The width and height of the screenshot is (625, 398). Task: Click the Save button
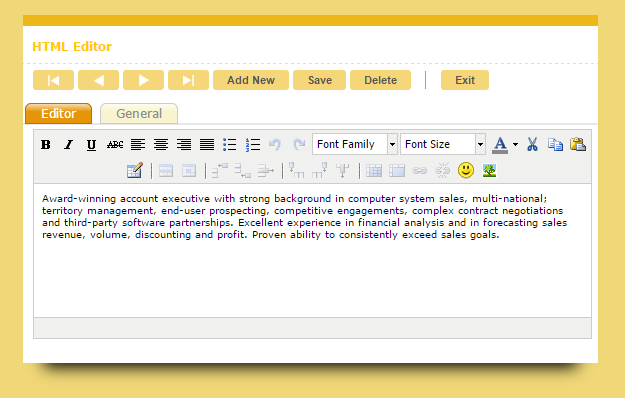(320, 80)
